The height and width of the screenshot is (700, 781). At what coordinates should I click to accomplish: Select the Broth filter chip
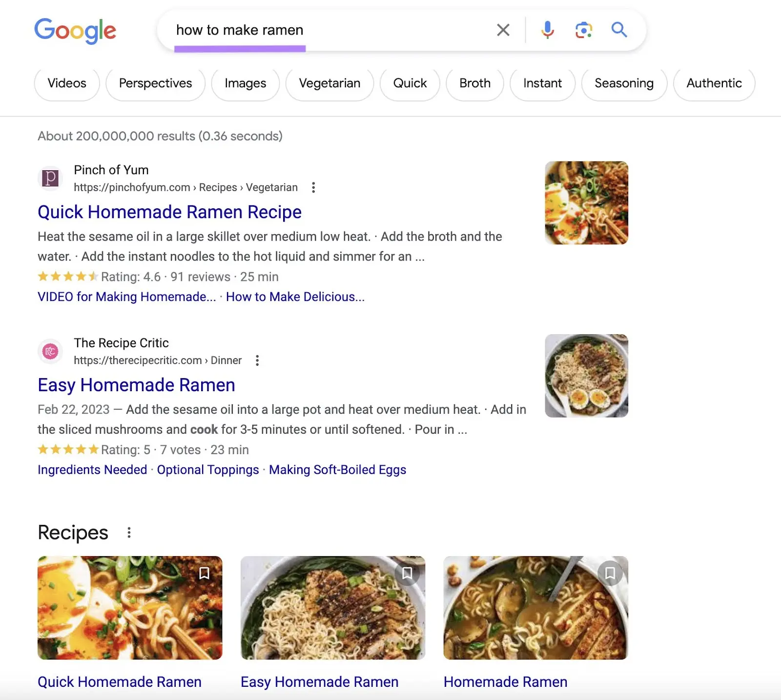(x=475, y=83)
